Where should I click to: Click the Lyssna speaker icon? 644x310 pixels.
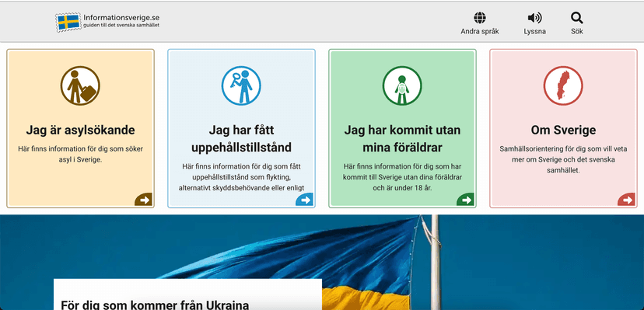click(534, 18)
